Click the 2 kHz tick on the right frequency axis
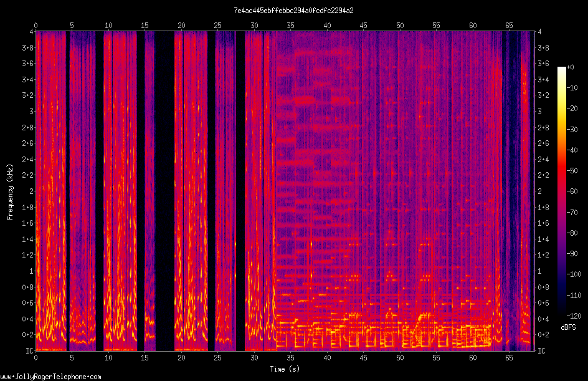Image resolution: width=588 pixels, height=381 pixels. (539, 191)
